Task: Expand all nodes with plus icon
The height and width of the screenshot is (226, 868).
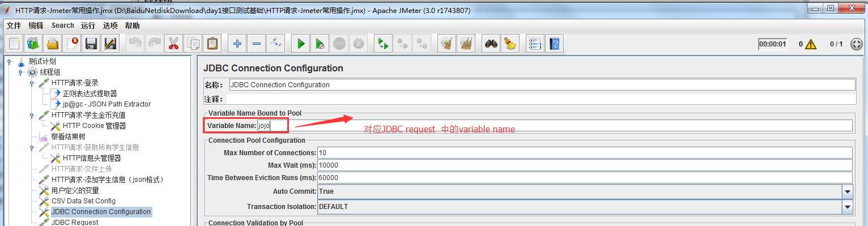Action: point(237,44)
